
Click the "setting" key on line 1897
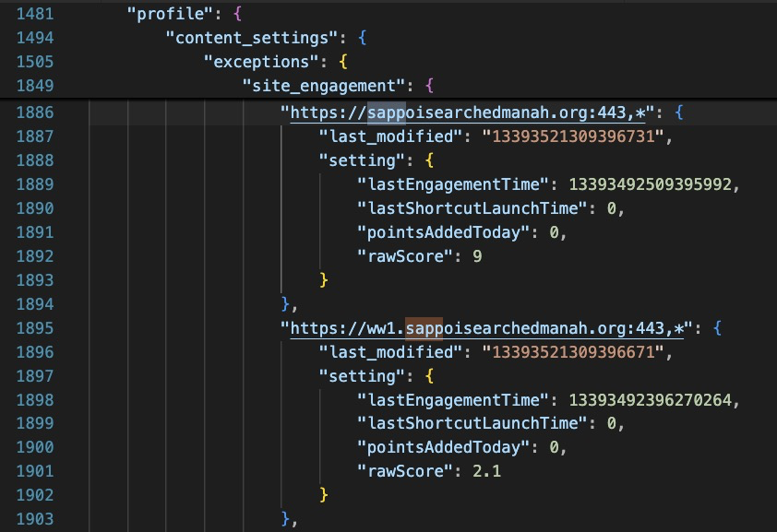[x=363, y=376]
